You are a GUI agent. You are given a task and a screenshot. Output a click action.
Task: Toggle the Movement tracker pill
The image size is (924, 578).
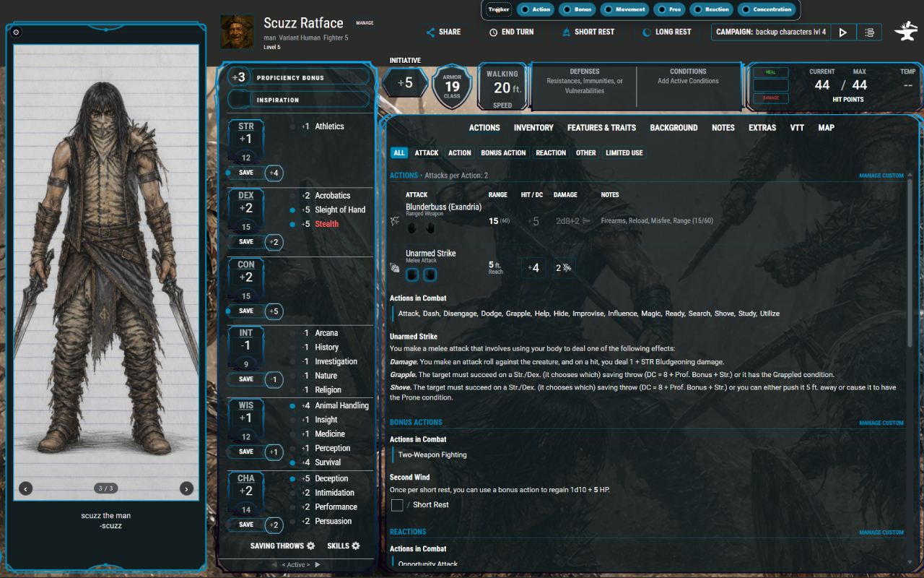[624, 9]
